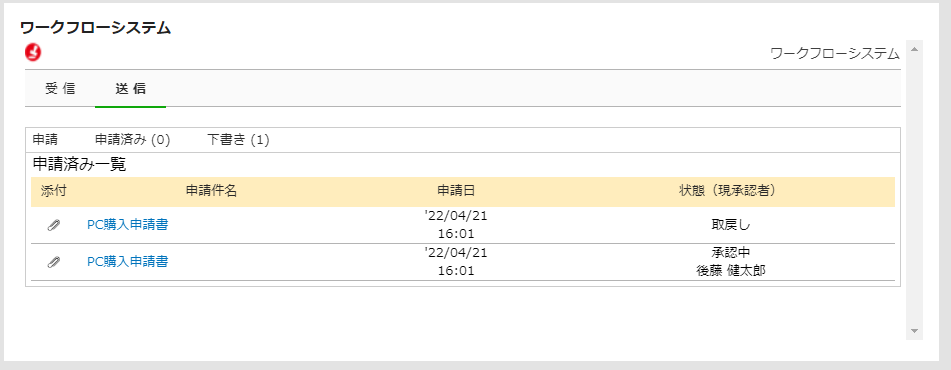951x370 pixels.
Task: Click the 申請件名 column header
Action: point(211,191)
